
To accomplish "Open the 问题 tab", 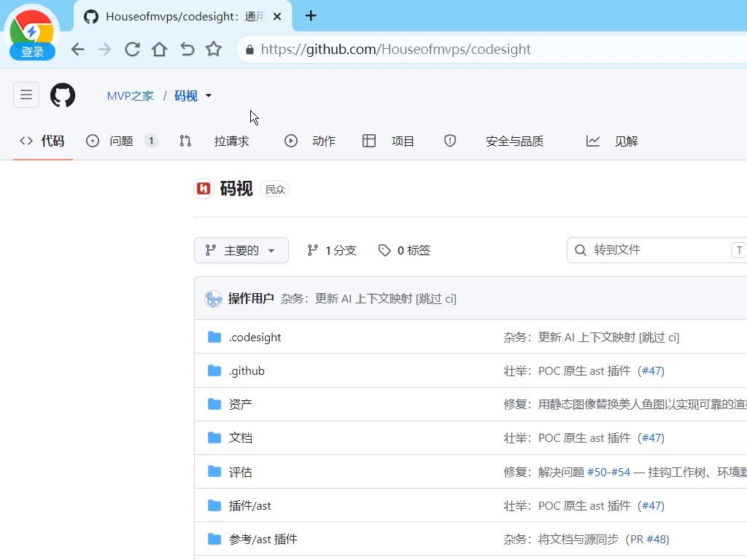I will (122, 141).
